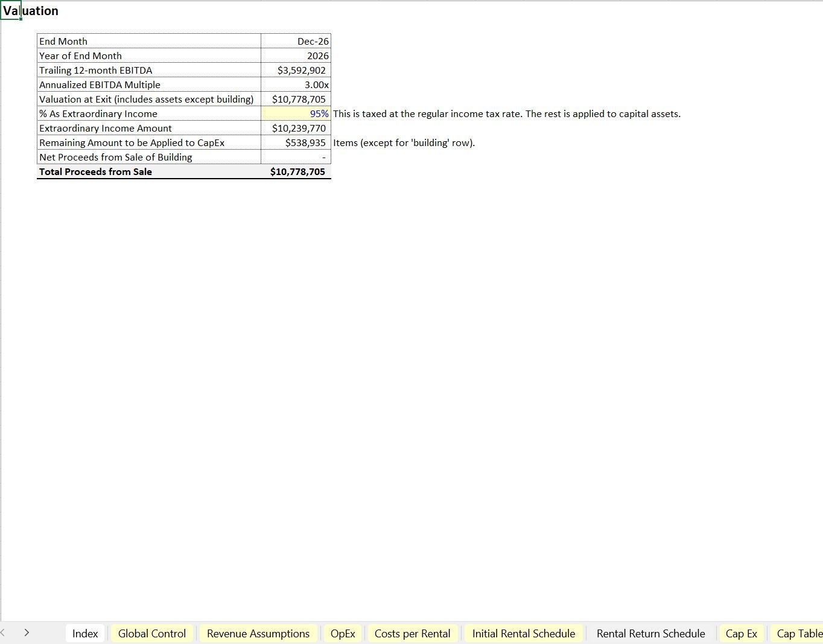Select the $3,592,902 trailing EBITDA value
823x644 pixels.
pos(296,70)
